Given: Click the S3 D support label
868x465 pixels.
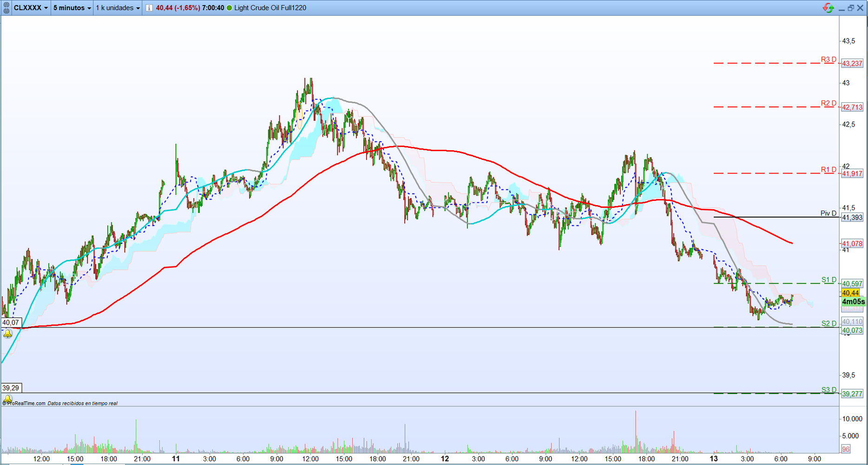Looking at the screenshot, I should point(829,390).
